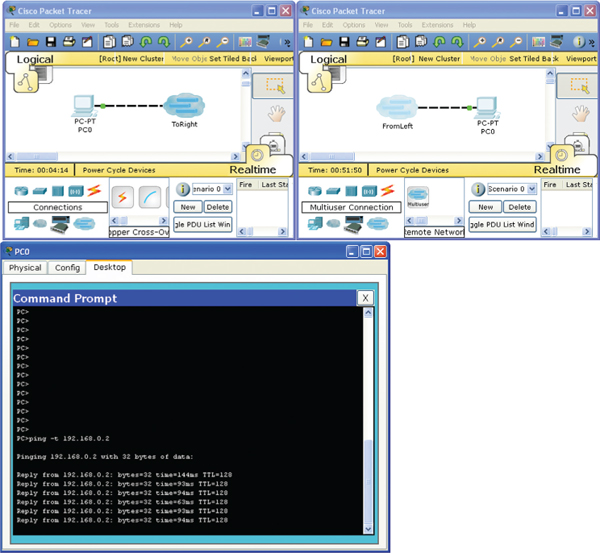
Task: Click the Print icon in right window toolbar
Action: tap(362, 42)
